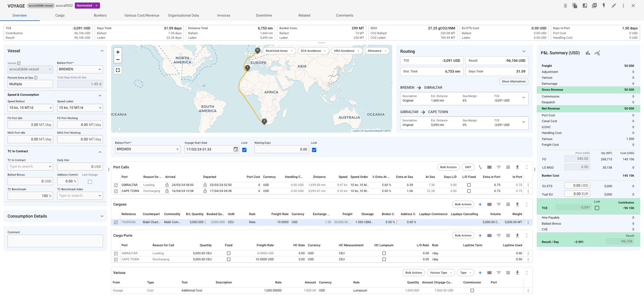The image size is (644, 300).
Task: Switch to the Bunkers tab
Action: [x=100, y=15]
